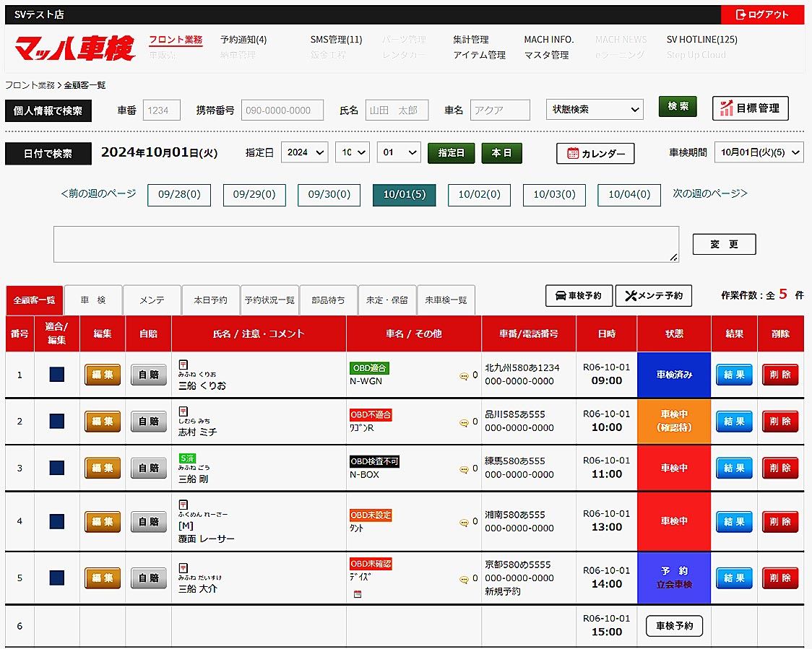Open 目標管理 with the chart icon
Image resolution: width=812 pixels, height=649 pixels.
click(750, 108)
